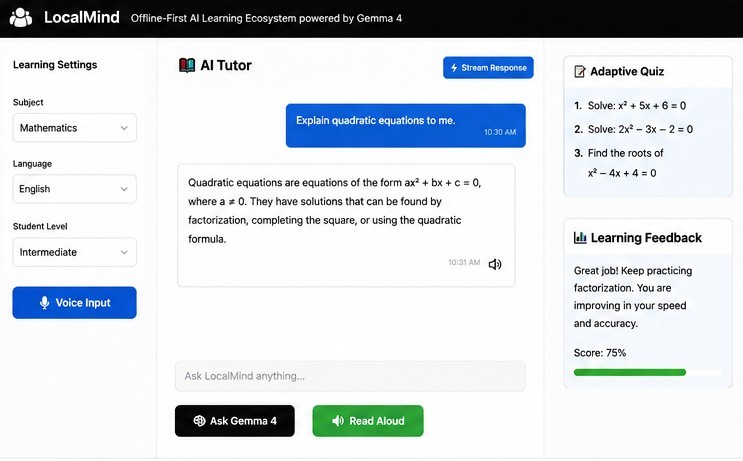Click the 10:31 AM reply timestamp
The height and width of the screenshot is (461, 743).
point(464,262)
